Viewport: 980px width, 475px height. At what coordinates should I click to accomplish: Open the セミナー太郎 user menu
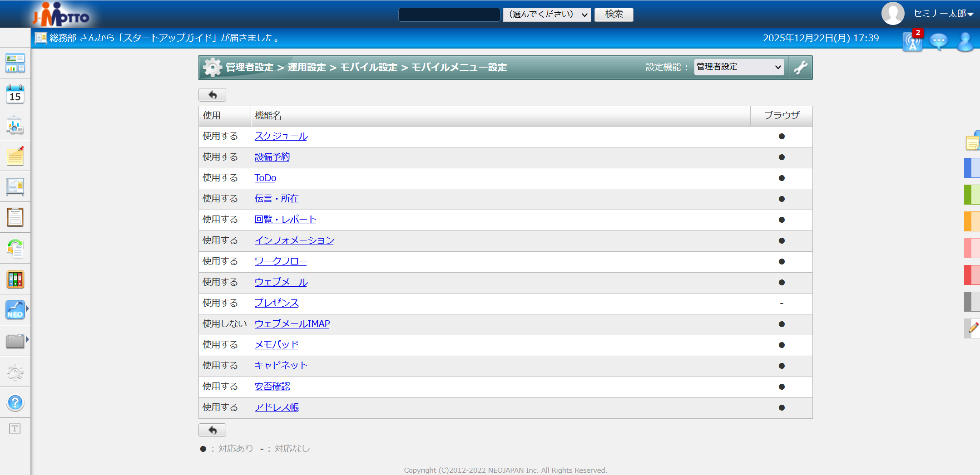click(942, 14)
